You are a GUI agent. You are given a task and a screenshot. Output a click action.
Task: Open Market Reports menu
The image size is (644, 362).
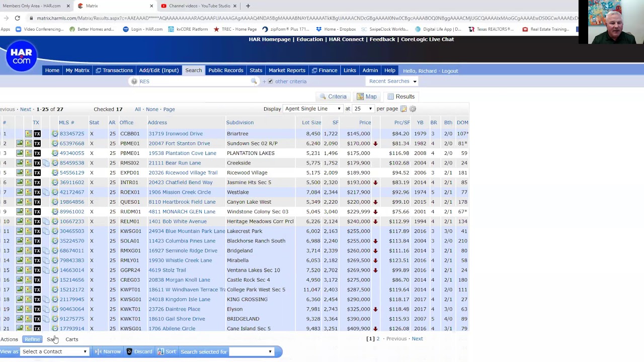(287, 70)
